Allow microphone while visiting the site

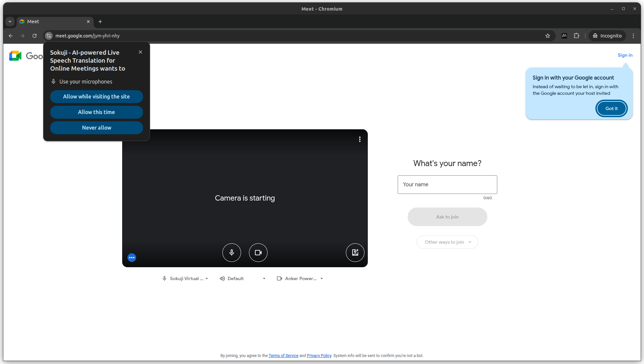pyautogui.click(x=97, y=96)
